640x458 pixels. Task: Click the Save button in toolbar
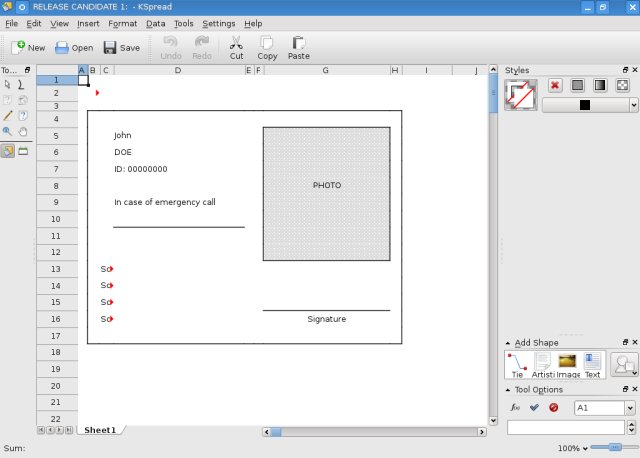click(121, 47)
